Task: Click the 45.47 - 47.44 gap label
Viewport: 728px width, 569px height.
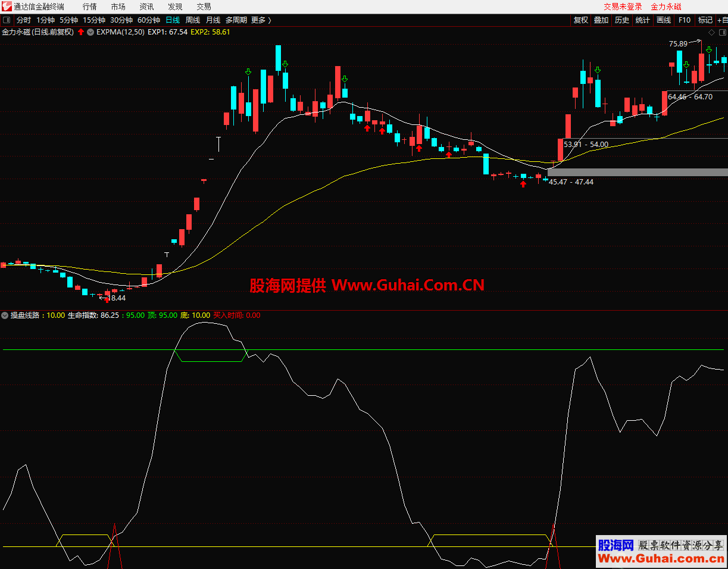Action: point(571,182)
